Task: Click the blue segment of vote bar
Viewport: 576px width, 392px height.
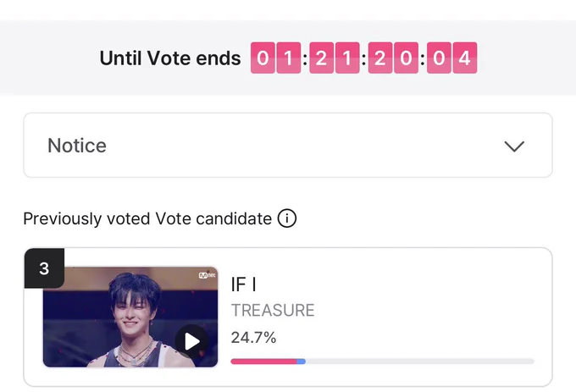Action: pyautogui.click(x=302, y=362)
